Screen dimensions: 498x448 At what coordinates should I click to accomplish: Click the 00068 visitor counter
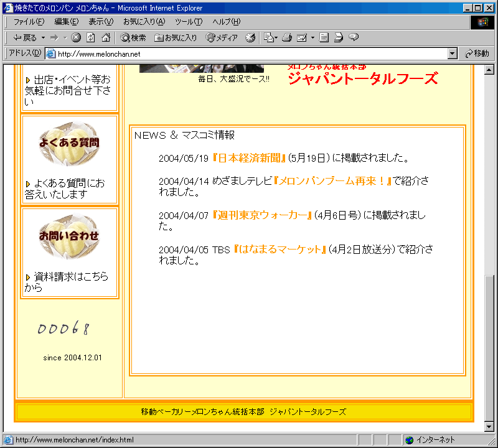pos(64,328)
